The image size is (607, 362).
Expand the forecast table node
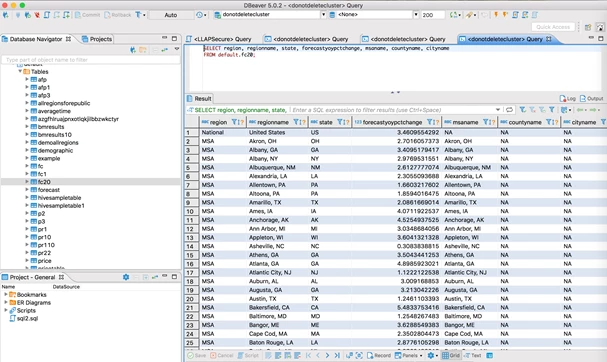point(27,190)
